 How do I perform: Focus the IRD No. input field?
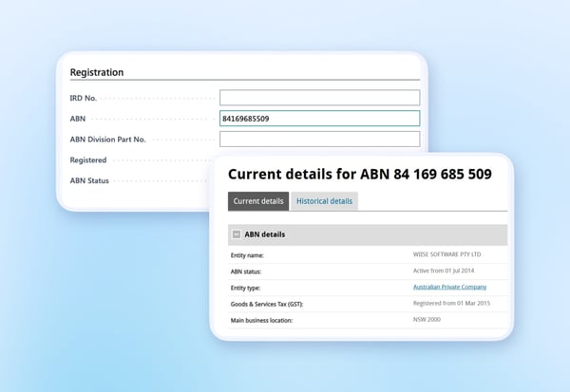pos(320,98)
